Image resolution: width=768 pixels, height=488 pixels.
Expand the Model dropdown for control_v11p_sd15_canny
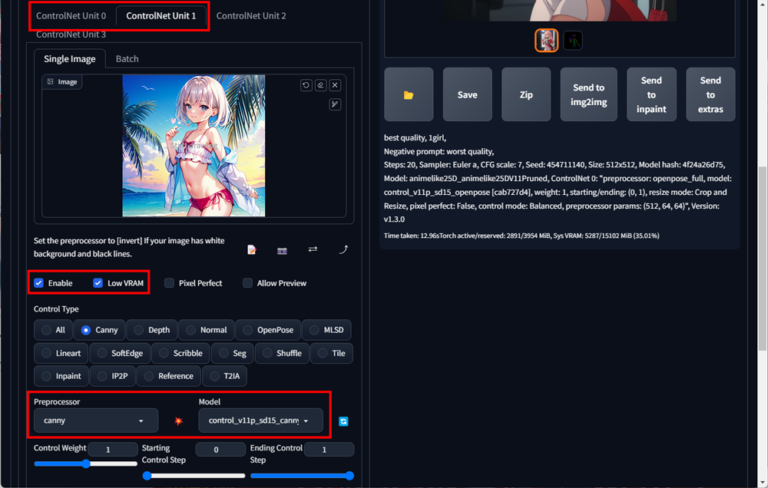point(261,421)
